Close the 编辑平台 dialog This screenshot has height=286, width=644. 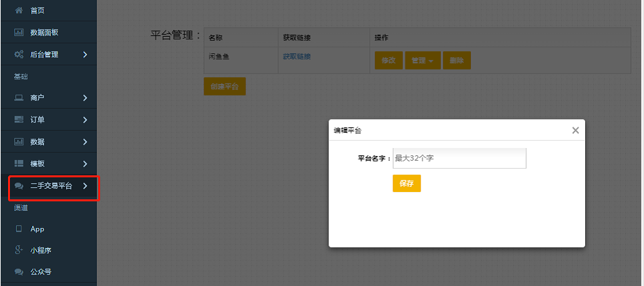tap(575, 131)
